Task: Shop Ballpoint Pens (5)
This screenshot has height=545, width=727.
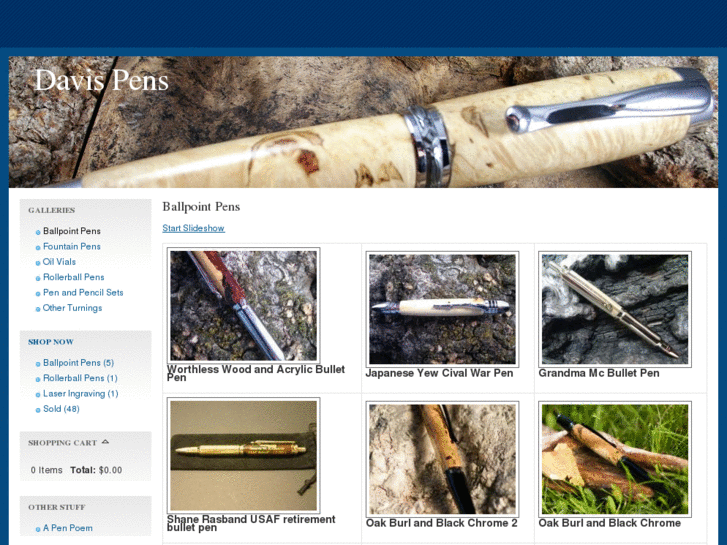Action: coord(78,363)
